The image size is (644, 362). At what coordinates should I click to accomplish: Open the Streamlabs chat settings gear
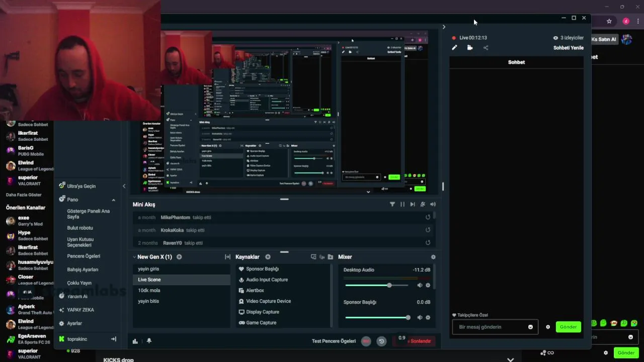(x=548, y=327)
